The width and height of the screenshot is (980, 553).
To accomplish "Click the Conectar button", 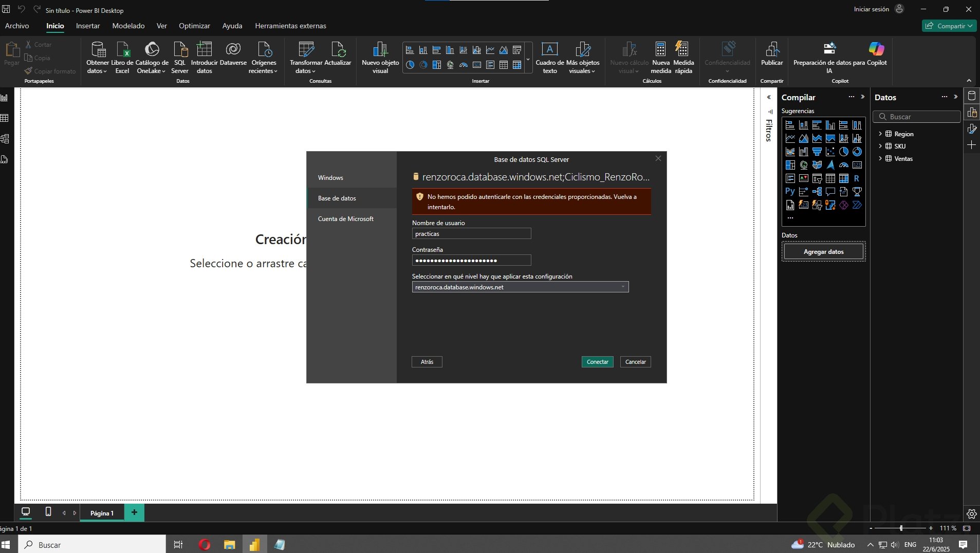I will (x=598, y=362).
